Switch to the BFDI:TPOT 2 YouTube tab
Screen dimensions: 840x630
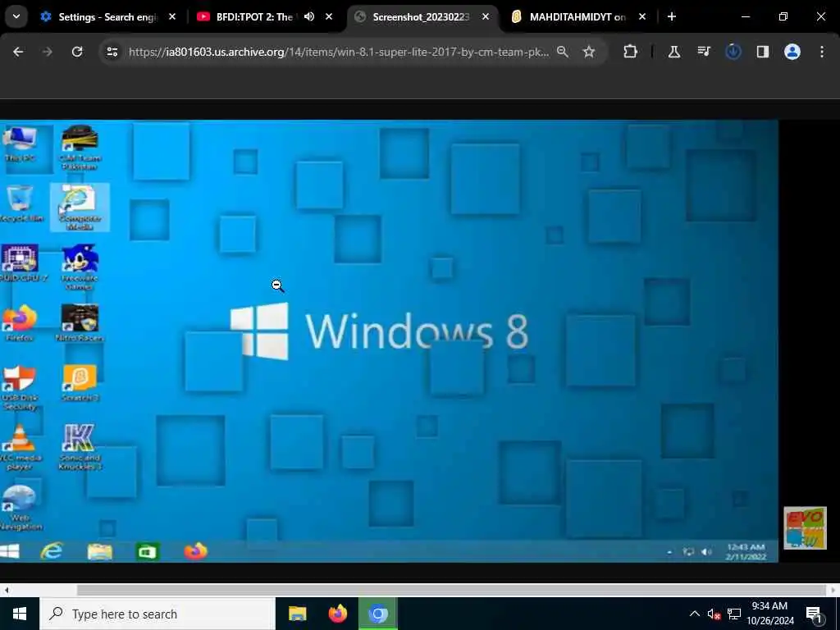click(254, 16)
